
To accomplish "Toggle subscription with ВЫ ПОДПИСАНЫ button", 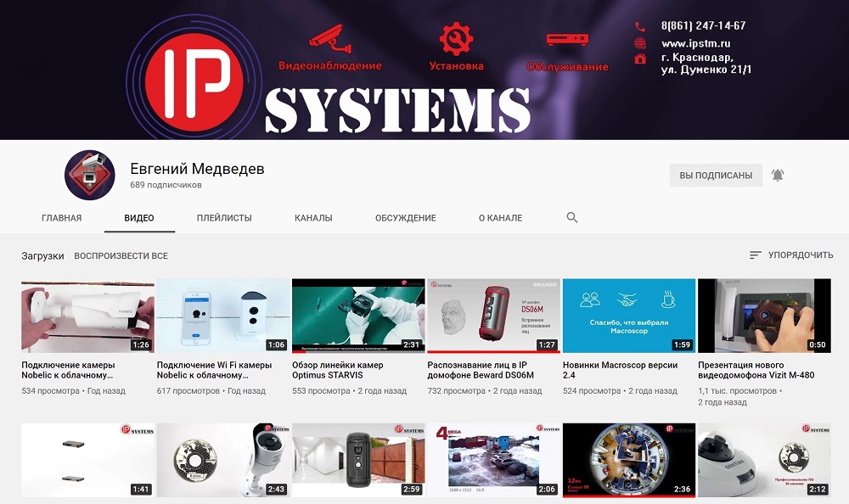I will coord(716,176).
